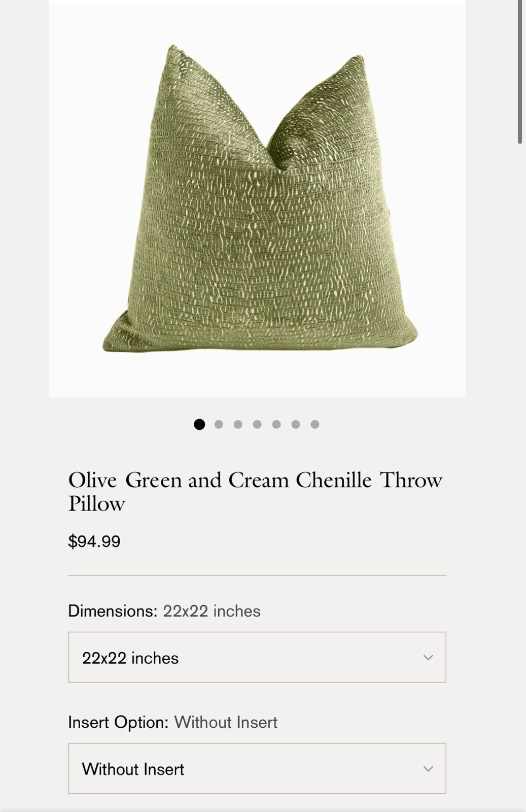Screen dimensions: 526x812
Task: Click the page scrollbar thumb
Action: [x=520, y=71]
